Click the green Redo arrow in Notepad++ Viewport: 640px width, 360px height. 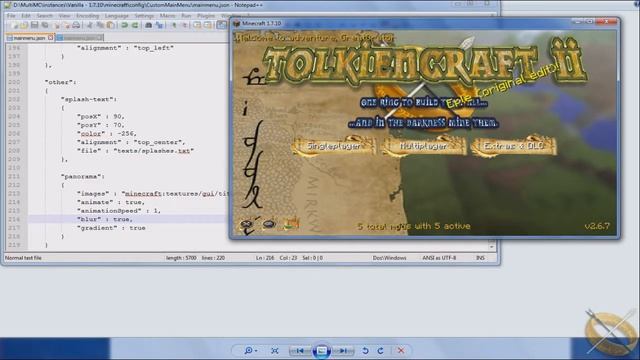tap(135, 25)
